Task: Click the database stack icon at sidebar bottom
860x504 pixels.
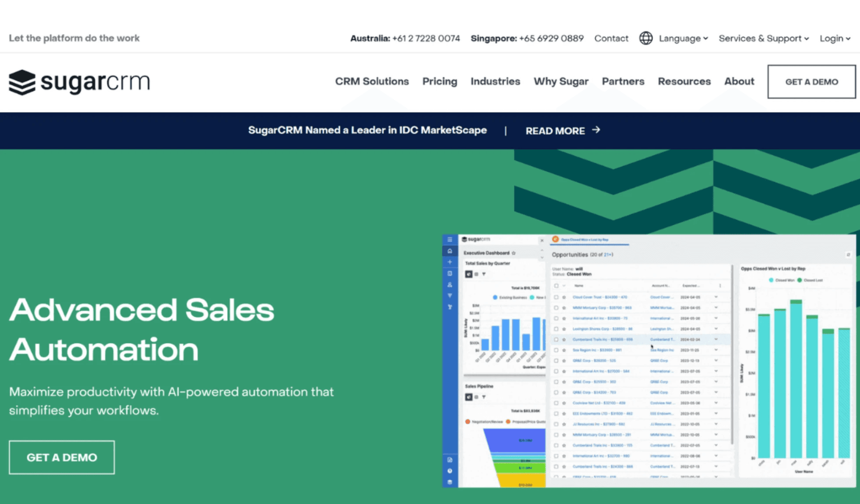Action: point(450,482)
